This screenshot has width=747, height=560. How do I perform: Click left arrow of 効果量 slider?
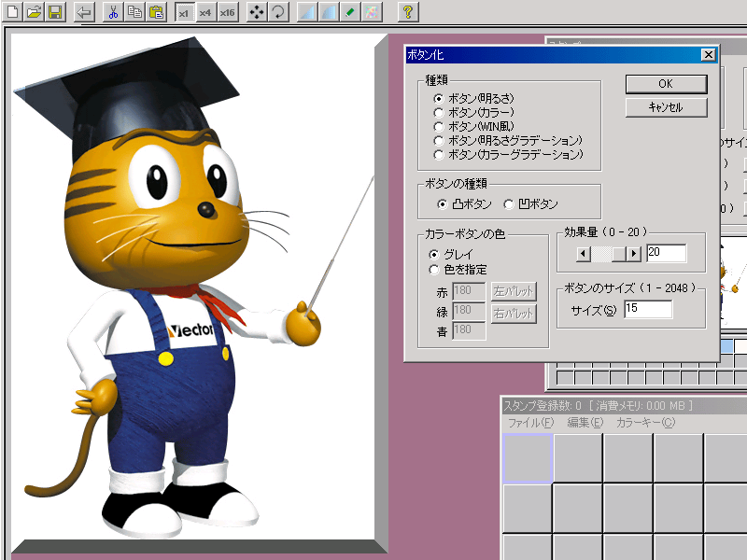click(x=583, y=254)
